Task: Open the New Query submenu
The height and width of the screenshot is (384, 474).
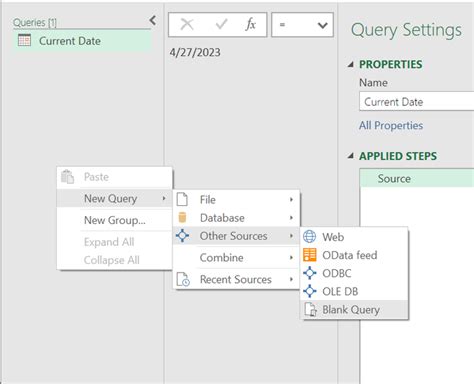Action: [115, 199]
